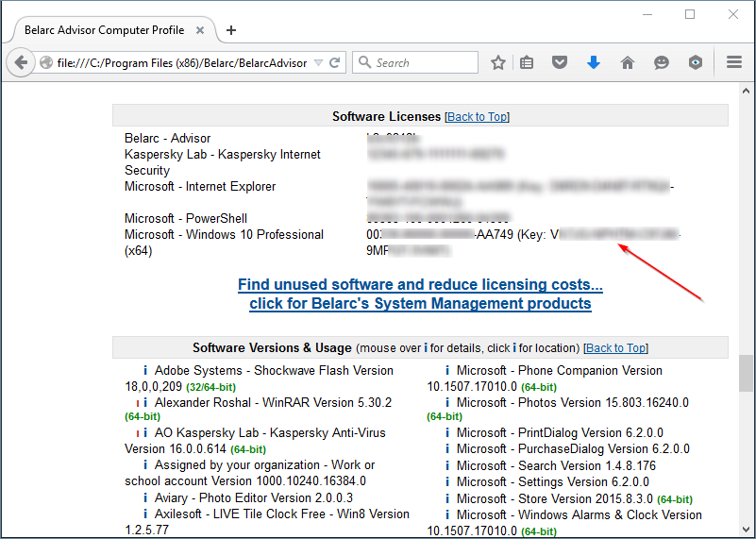Open a new tab with plus button
756x539 pixels.
(x=231, y=30)
